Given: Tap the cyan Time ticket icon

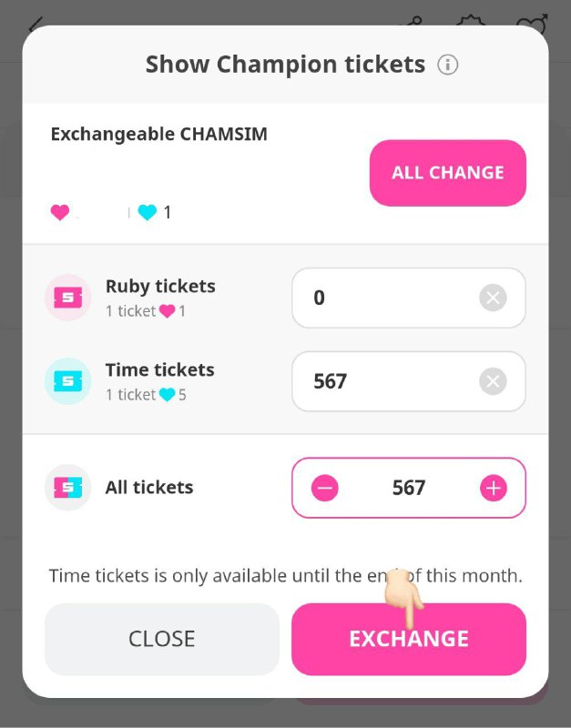Looking at the screenshot, I should click(x=67, y=381).
